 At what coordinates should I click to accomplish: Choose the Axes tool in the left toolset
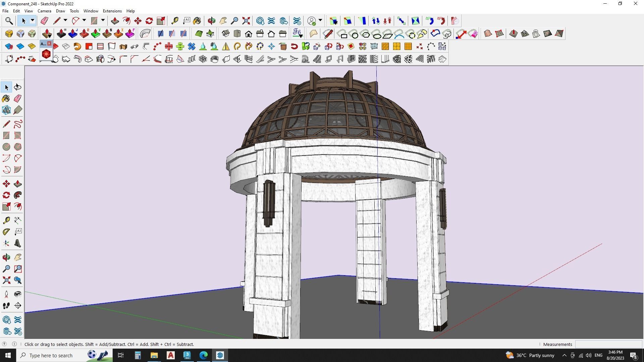6,243
